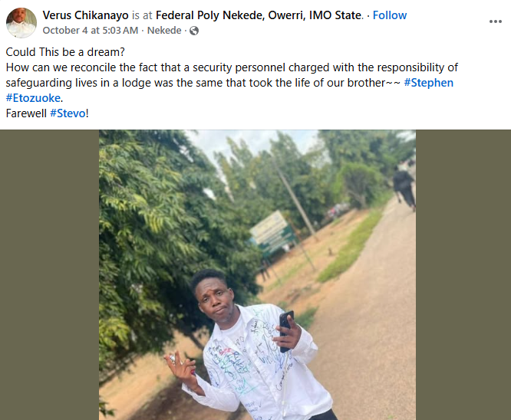
Task: Open the #Stephen hashtag
Action: 428,83
